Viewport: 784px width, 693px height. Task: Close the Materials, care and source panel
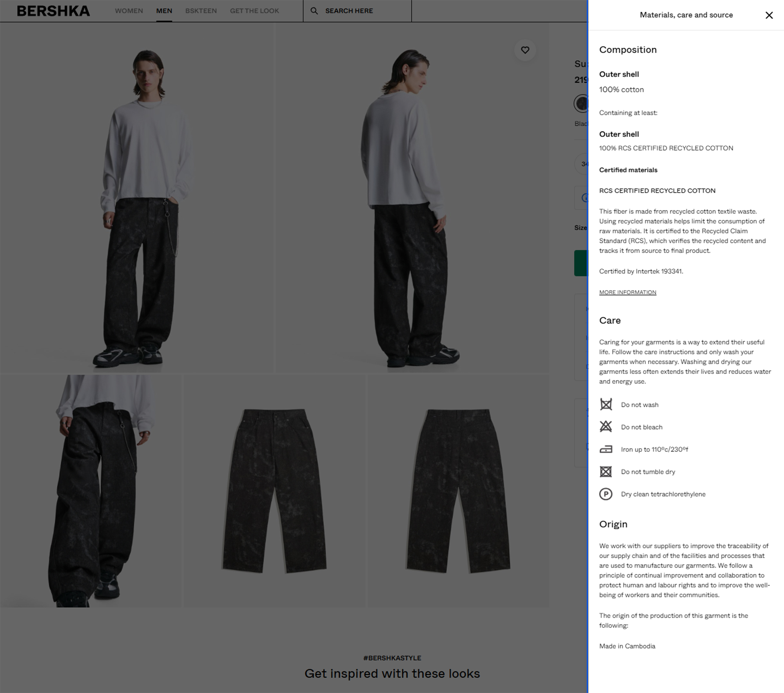click(x=769, y=15)
